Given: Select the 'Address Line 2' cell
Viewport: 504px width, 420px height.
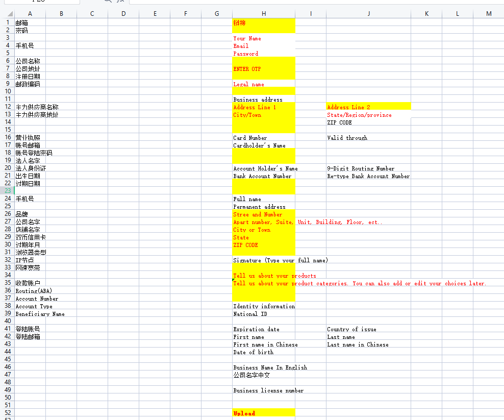Looking at the screenshot, I should (x=369, y=107).
